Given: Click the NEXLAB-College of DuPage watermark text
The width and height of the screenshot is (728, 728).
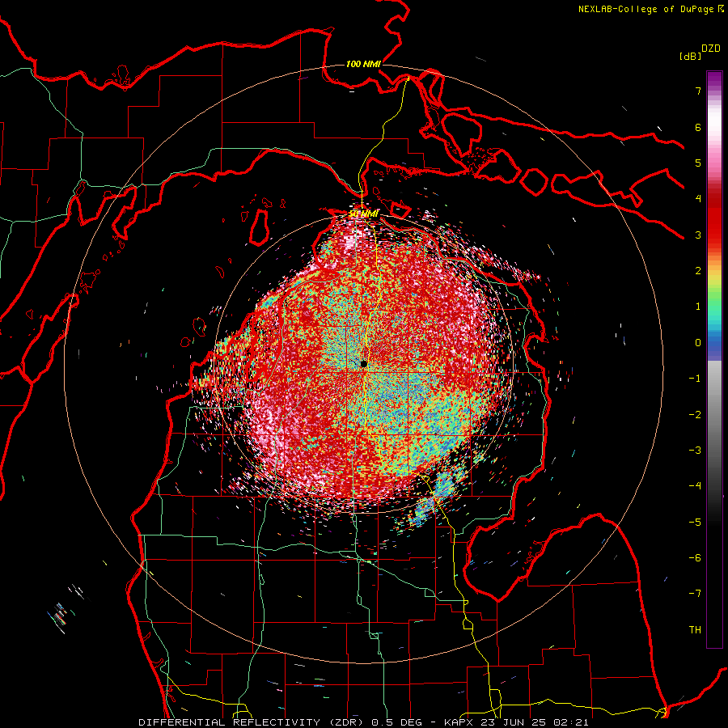Looking at the screenshot, I should [651, 9].
